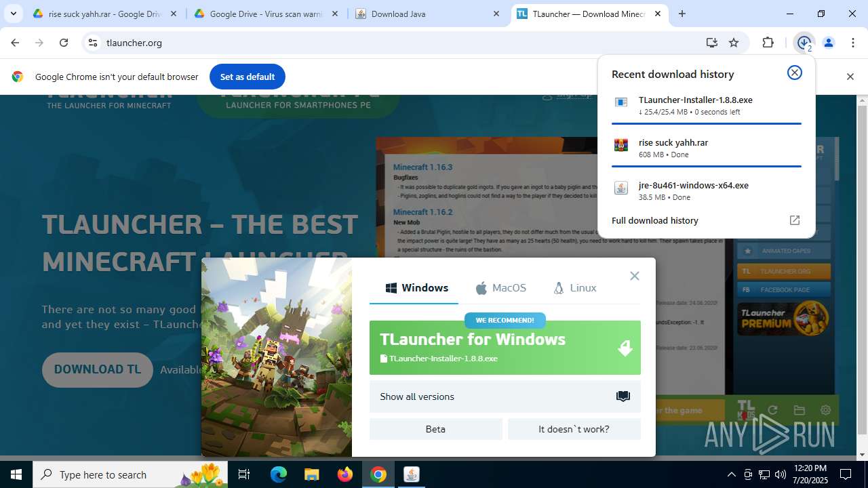
Task: Close the Download Java tab
Action: click(496, 14)
